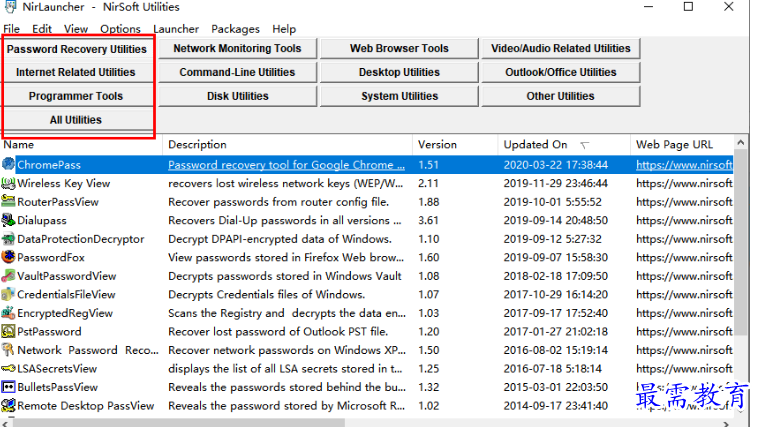Open ChromePass web page URL link
This screenshot has width=757, height=427.
(684, 165)
